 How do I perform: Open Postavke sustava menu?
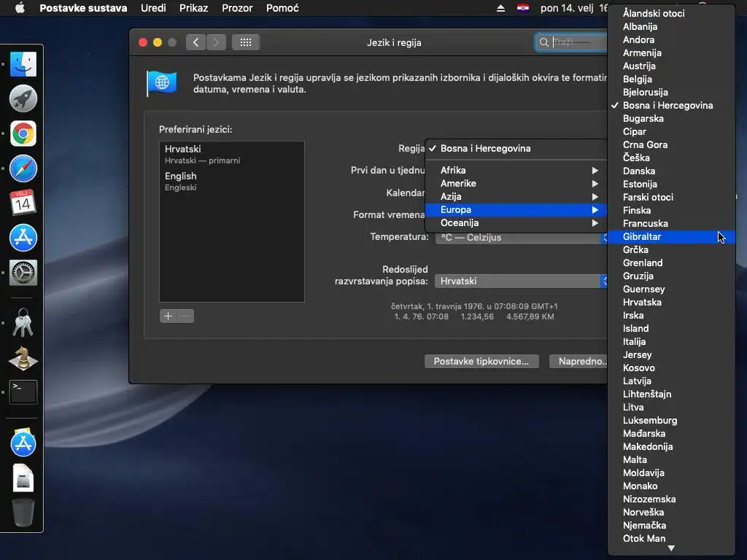83,8
